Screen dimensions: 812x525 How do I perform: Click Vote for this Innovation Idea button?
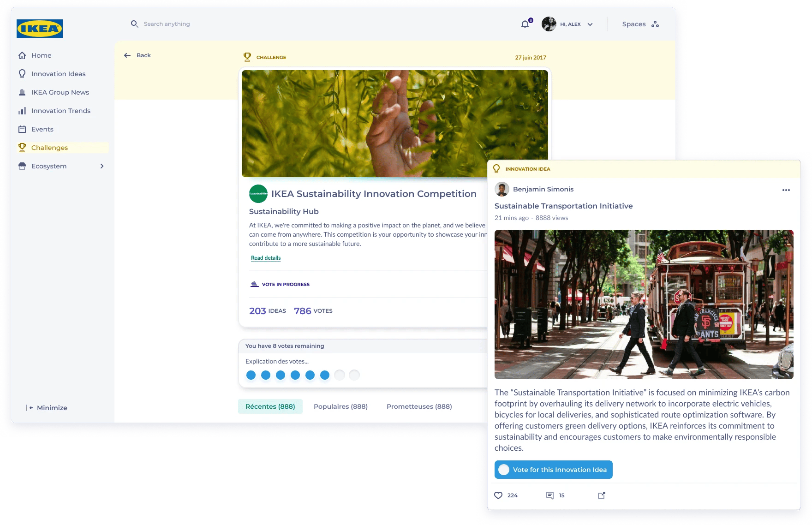click(554, 470)
